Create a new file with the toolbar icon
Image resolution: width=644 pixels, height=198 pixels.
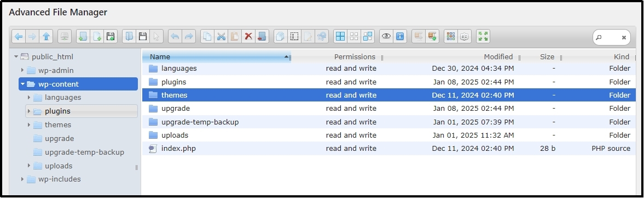click(x=97, y=36)
